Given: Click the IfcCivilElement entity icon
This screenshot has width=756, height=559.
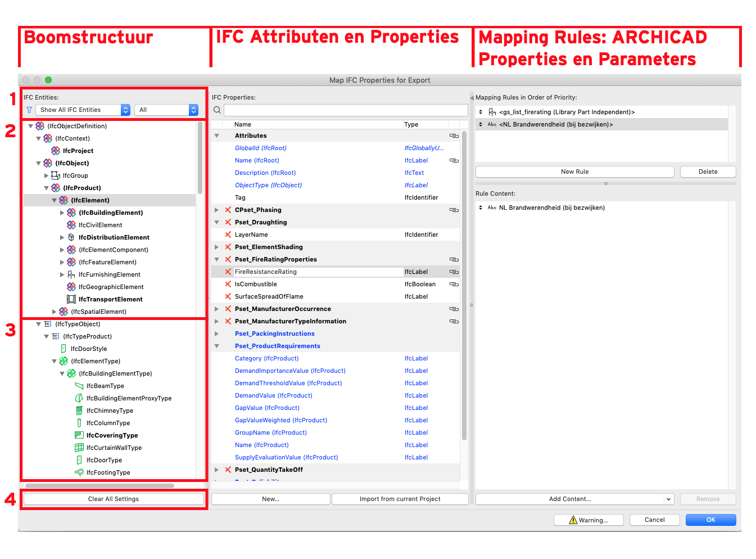Looking at the screenshot, I should pyautogui.click(x=71, y=225).
